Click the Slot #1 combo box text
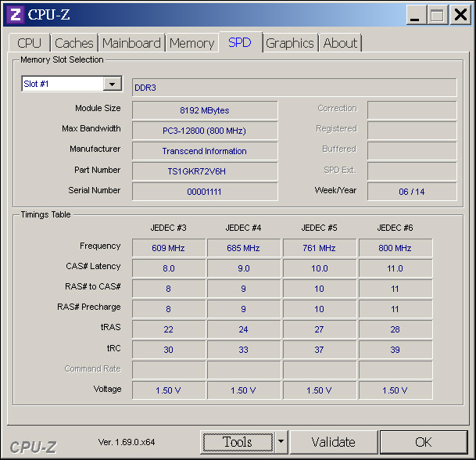 (63, 84)
